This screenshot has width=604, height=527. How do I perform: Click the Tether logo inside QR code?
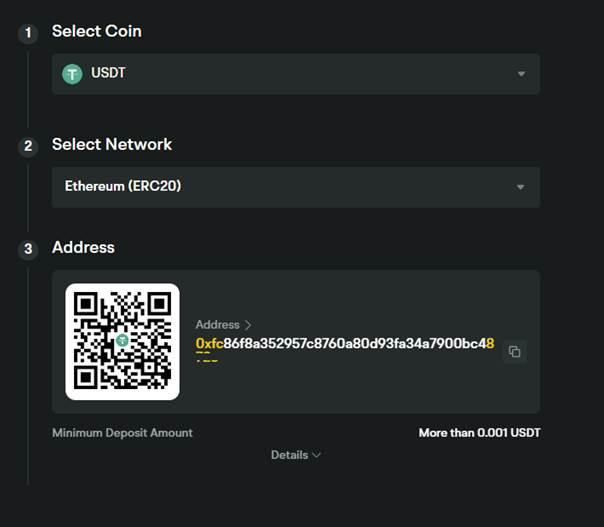pyautogui.click(x=122, y=341)
